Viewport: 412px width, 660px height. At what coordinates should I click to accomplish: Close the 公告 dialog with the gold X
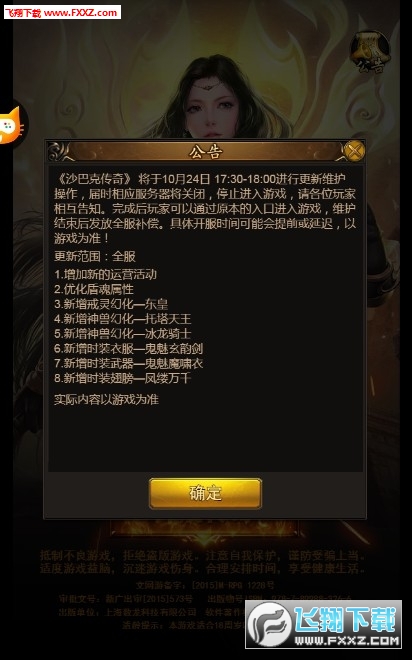pyautogui.click(x=354, y=150)
